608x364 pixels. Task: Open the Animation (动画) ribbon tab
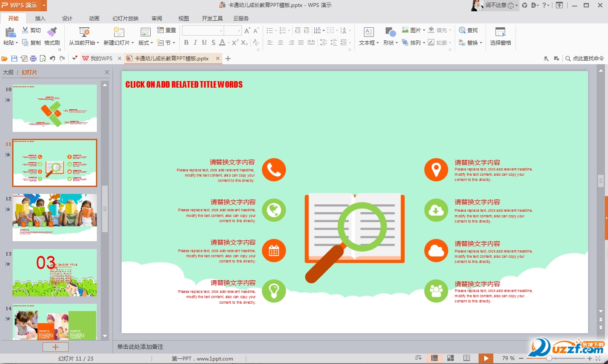pyautogui.click(x=94, y=19)
